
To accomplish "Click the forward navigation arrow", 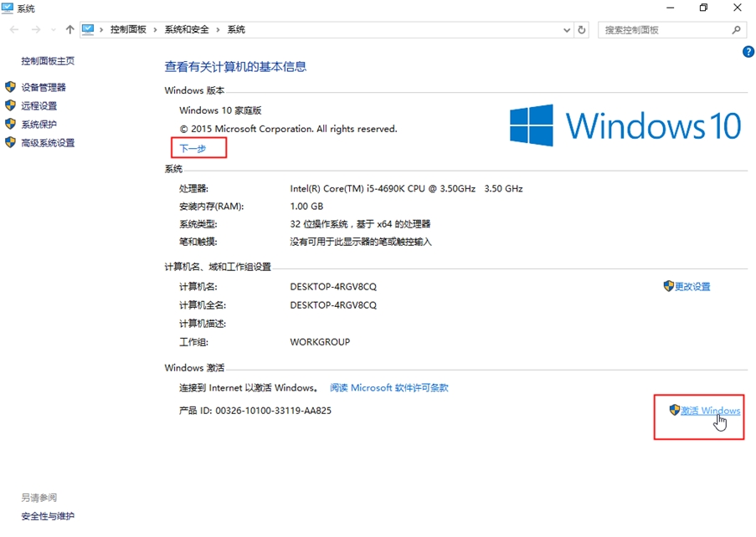I will 36,30.
